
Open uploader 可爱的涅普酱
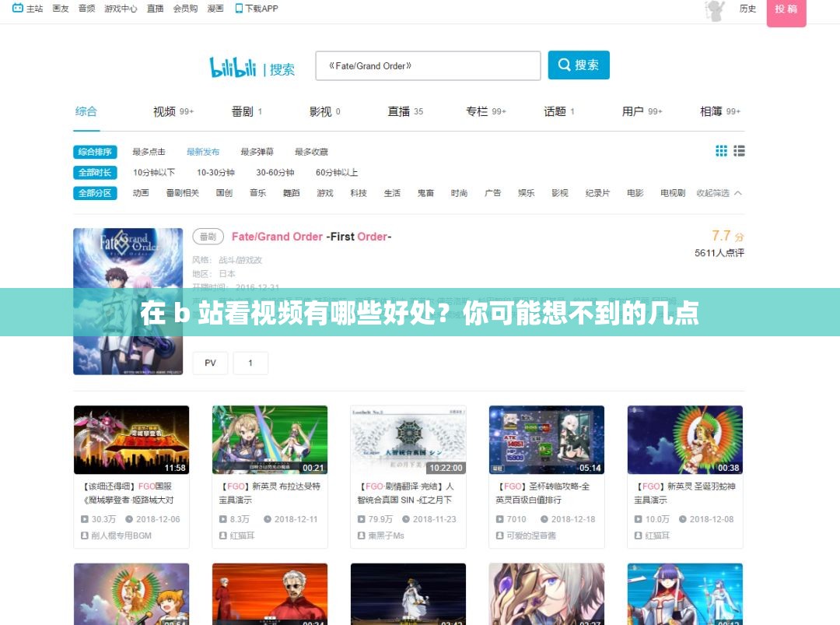[531, 535]
